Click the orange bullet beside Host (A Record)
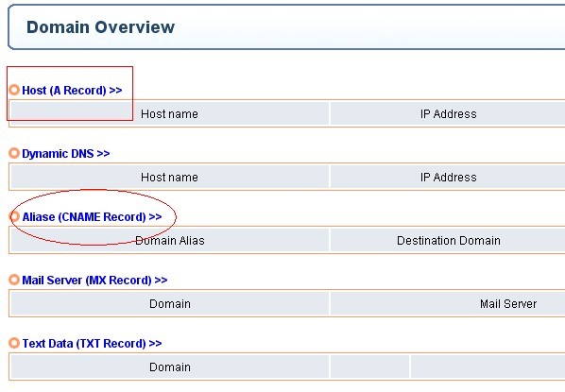 pos(14,90)
